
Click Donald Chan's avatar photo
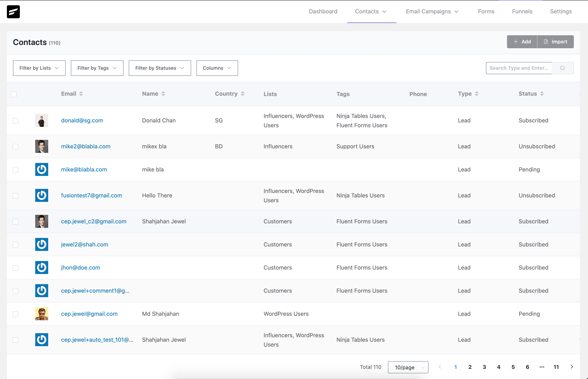coord(42,120)
